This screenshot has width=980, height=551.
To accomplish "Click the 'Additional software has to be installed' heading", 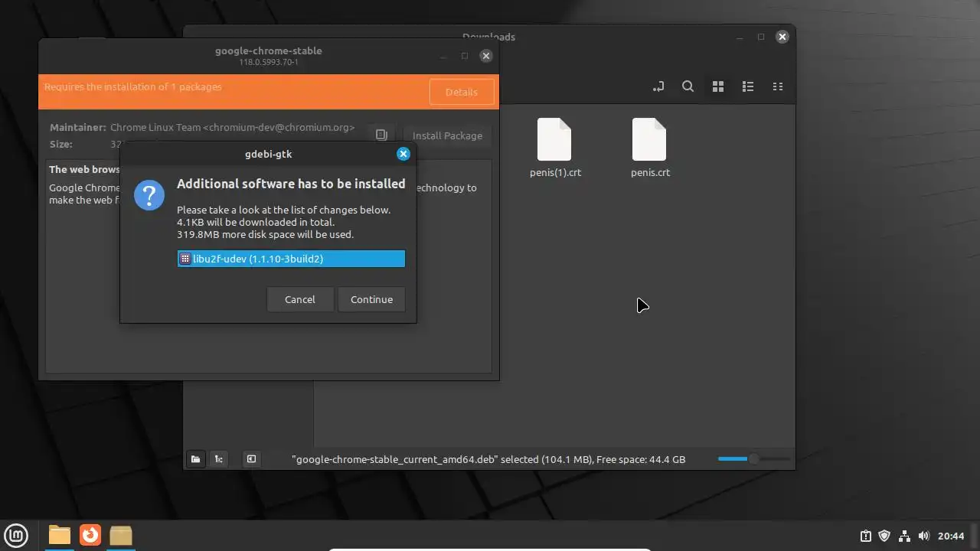I will tap(291, 184).
